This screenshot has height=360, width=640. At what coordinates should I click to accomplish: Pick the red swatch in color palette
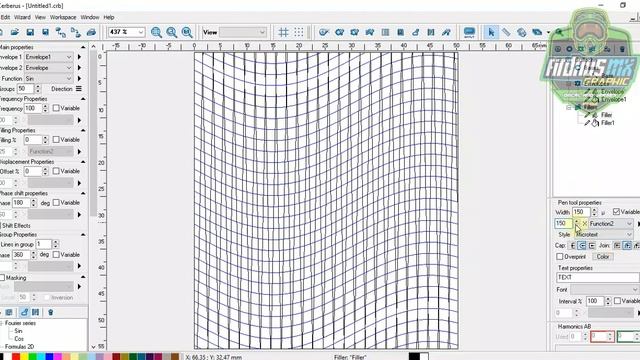click(x=16, y=357)
